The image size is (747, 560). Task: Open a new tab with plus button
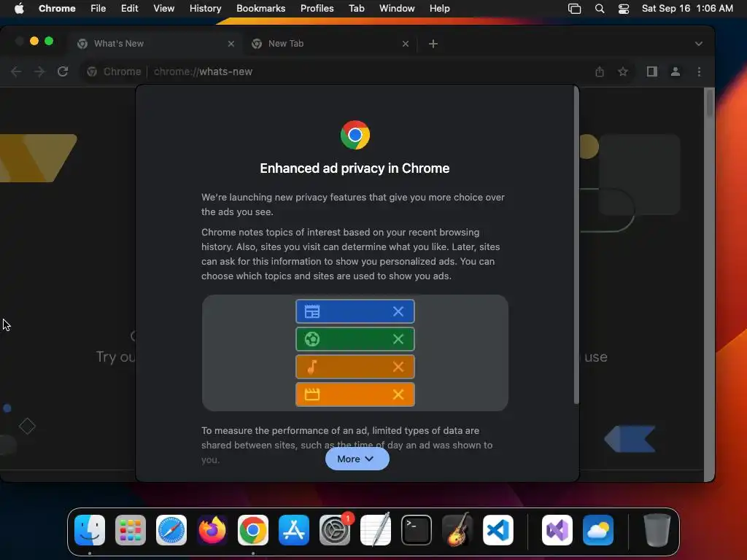pyautogui.click(x=433, y=44)
